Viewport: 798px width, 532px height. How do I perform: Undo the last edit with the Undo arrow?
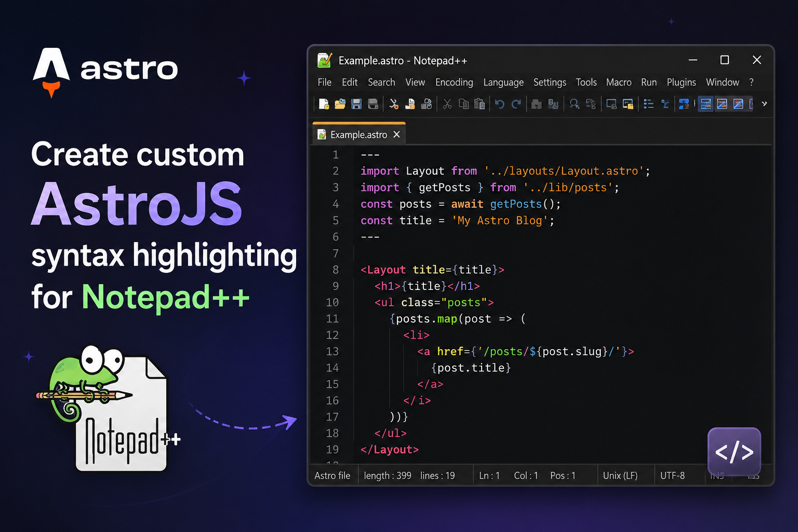point(500,104)
